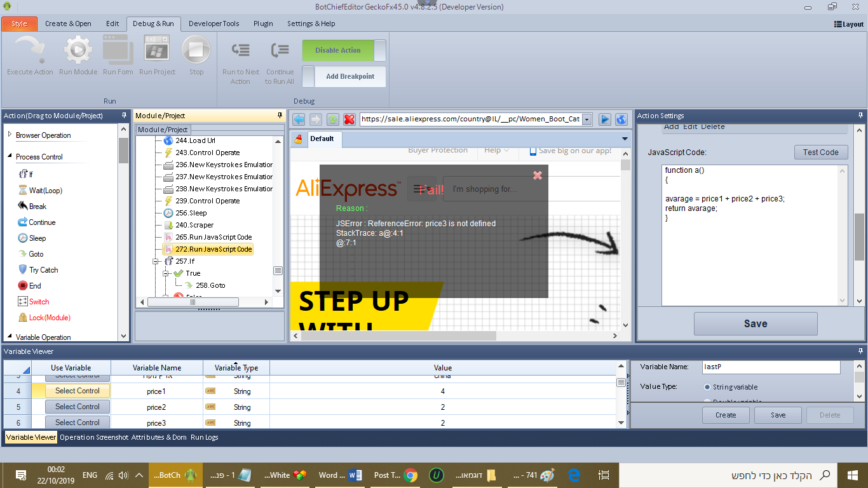The image size is (868, 488).
Task: Switch to the Run Logs tab
Action: pyautogui.click(x=204, y=437)
